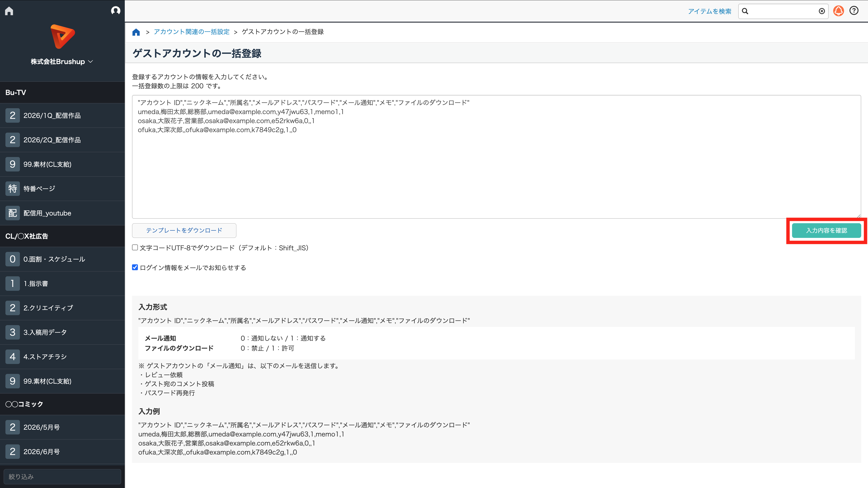Click the 特番ページ project label
The width and height of the screenshot is (868, 488).
39,189
